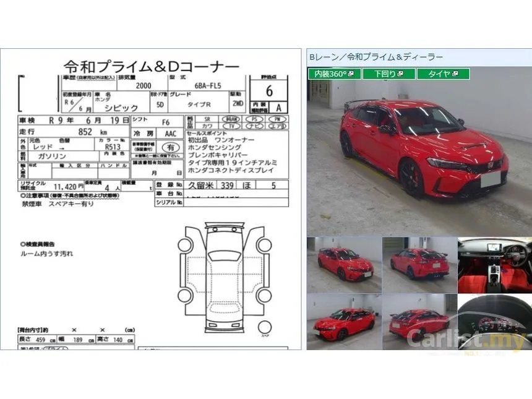Click the height value 140
The image size is (532, 399).
(x=118, y=339)
